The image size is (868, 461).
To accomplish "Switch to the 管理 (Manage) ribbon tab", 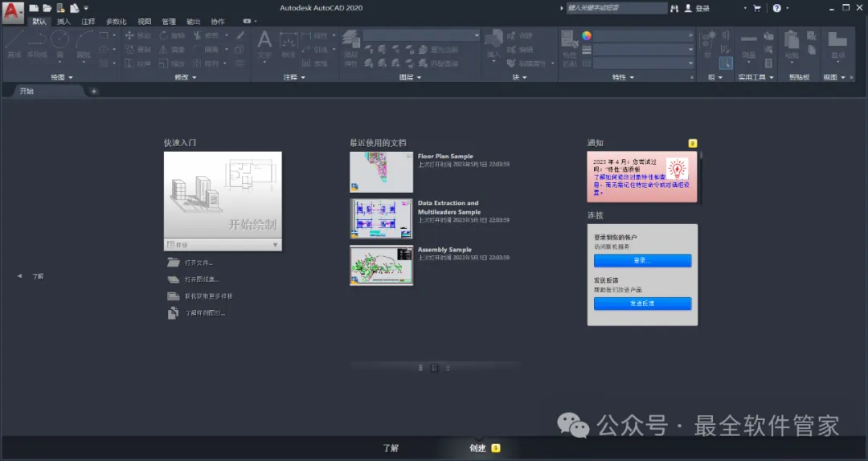I will (169, 22).
